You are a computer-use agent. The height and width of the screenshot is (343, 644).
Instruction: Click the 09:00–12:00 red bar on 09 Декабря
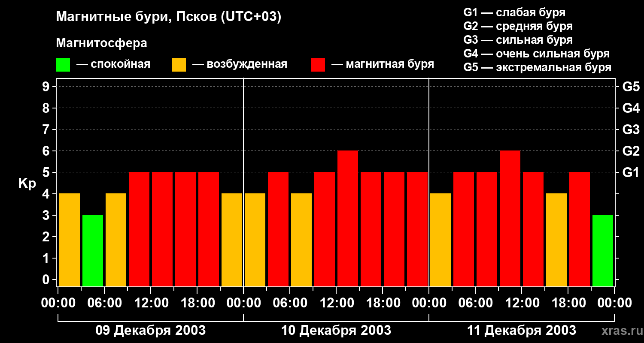139,229
